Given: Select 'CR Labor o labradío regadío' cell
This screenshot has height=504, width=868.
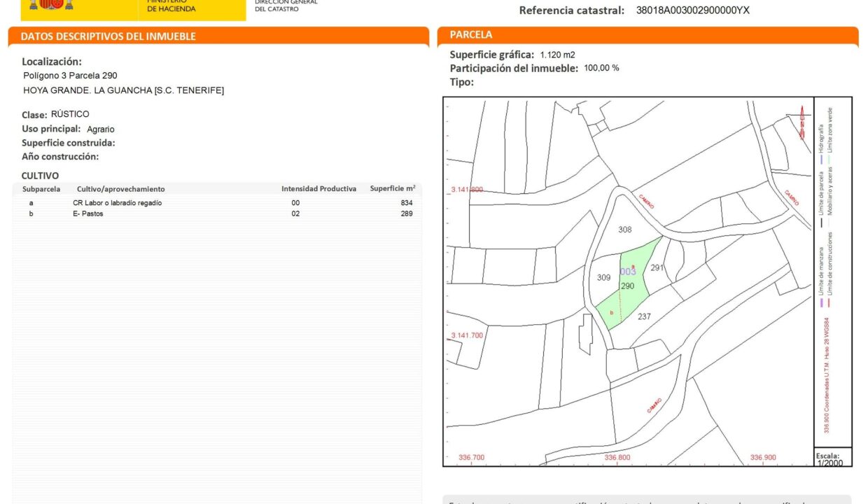Looking at the screenshot, I should 117,203.
